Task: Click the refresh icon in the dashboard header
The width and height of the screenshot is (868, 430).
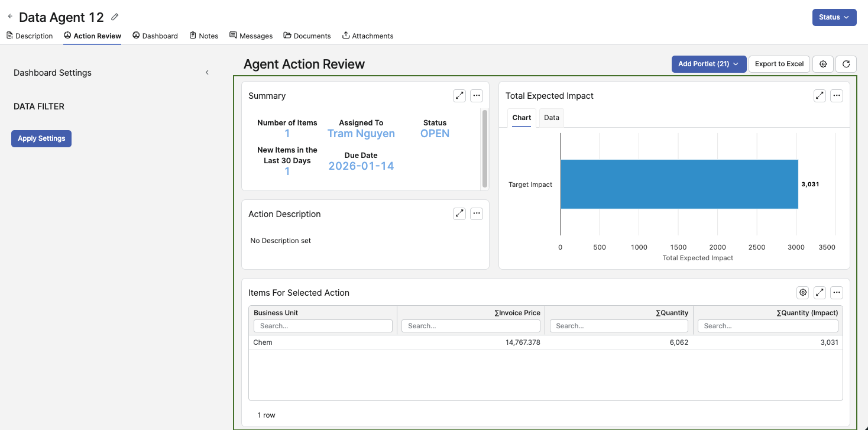Action: [x=846, y=64]
